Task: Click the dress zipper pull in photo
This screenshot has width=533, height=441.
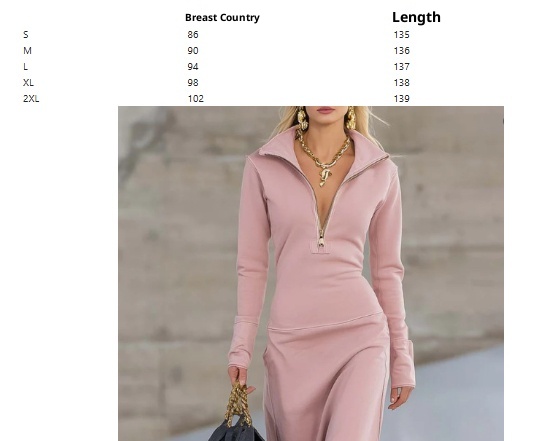Action: click(x=321, y=238)
